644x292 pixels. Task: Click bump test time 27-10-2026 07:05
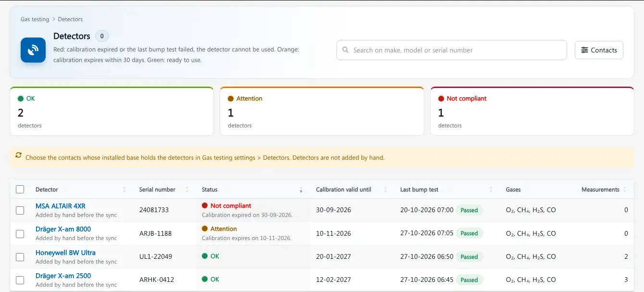click(x=427, y=233)
